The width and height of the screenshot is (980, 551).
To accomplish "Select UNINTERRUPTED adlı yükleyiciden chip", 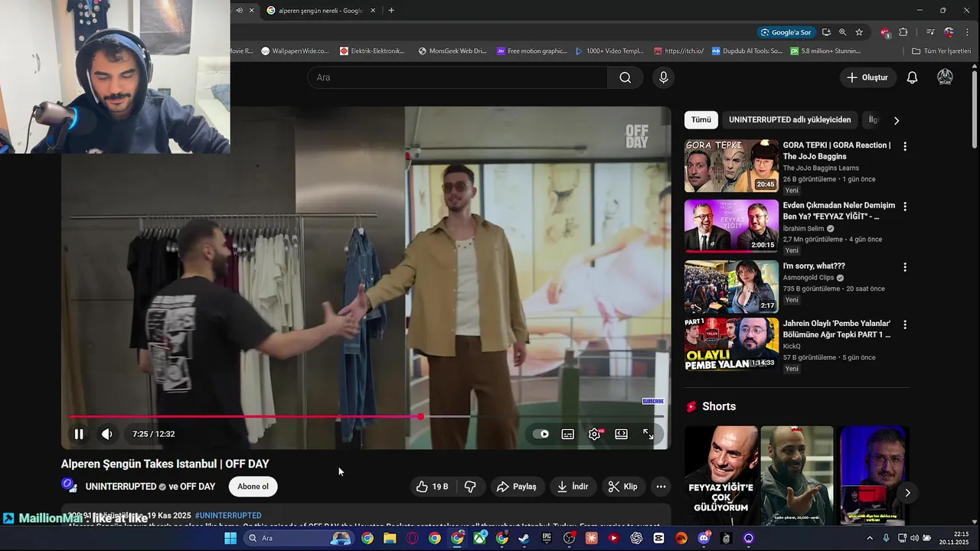I will pyautogui.click(x=789, y=120).
